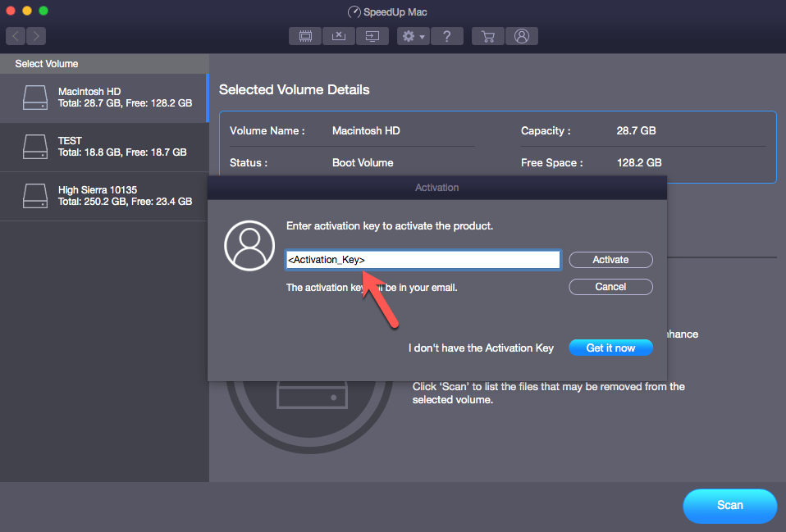
Task: Click the screen-with-arrow toolbar icon
Action: click(372, 36)
